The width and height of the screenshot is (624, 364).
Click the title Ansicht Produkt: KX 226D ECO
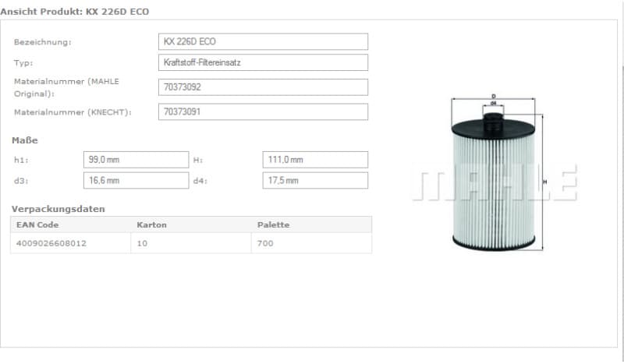tap(75, 12)
